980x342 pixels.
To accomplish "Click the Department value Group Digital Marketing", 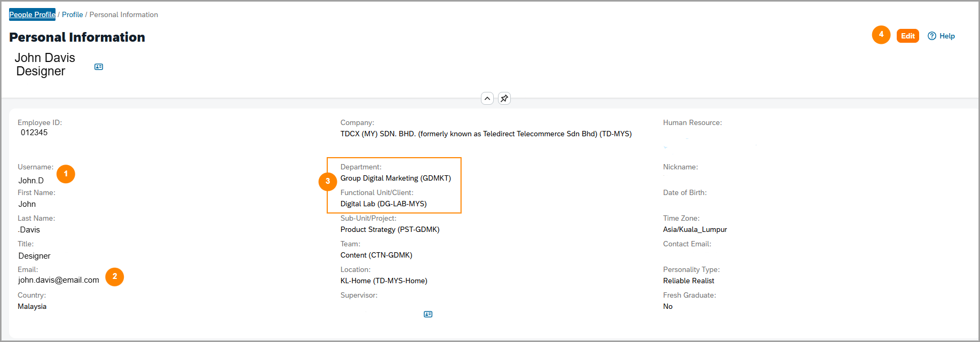I will [x=396, y=178].
